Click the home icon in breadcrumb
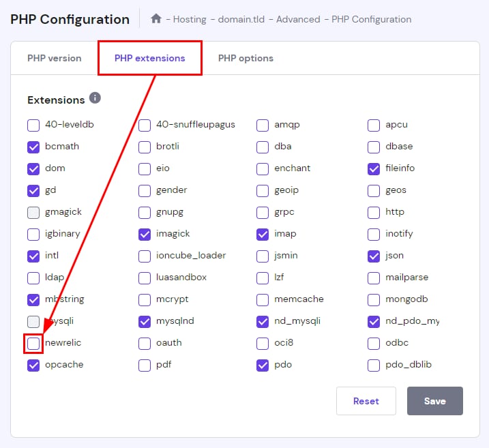The image size is (489, 448). (156, 19)
